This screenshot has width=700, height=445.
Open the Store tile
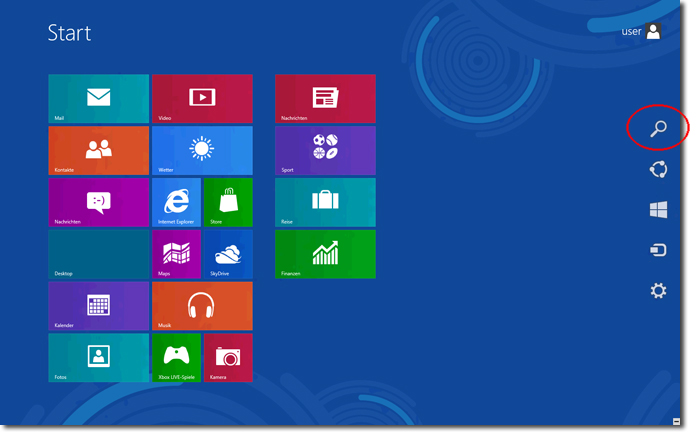228,202
